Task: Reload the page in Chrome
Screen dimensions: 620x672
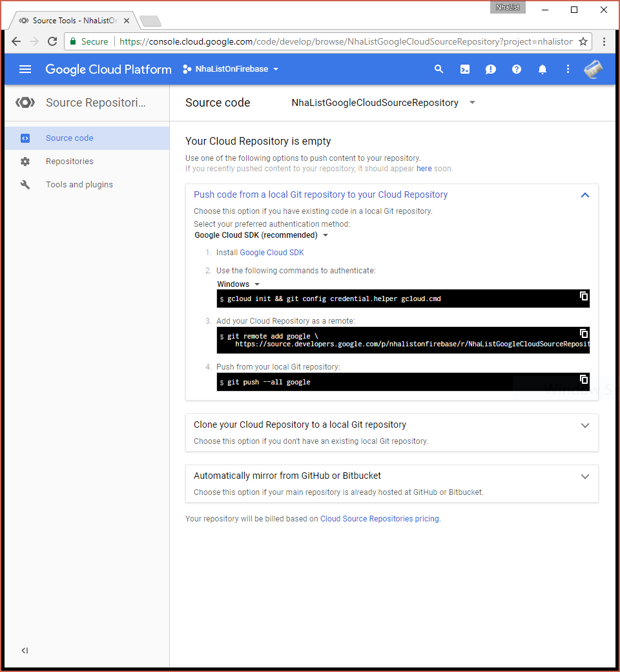Action: pyautogui.click(x=52, y=41)
